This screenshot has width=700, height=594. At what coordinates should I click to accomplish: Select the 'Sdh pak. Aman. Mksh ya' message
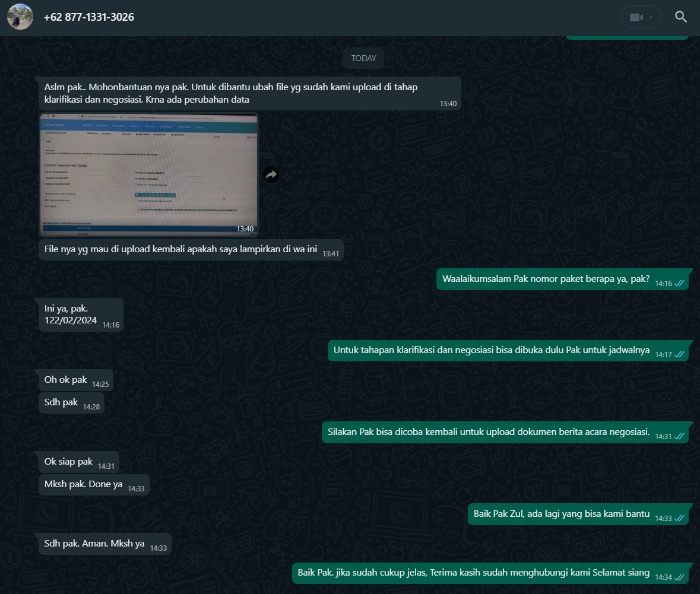click(105, 544)
